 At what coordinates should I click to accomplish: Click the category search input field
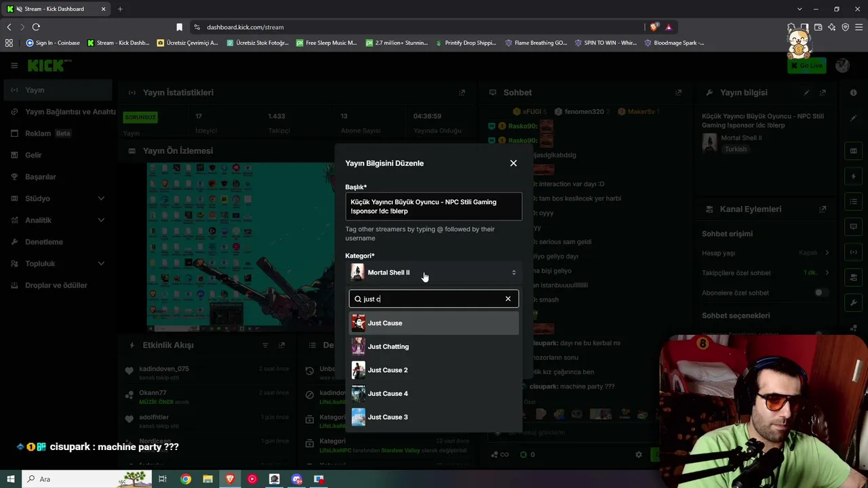pyautogui.click(x=433, y=299)
